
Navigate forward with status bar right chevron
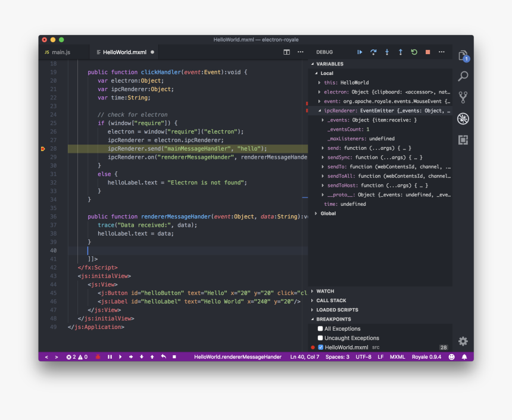coord(57,357)
